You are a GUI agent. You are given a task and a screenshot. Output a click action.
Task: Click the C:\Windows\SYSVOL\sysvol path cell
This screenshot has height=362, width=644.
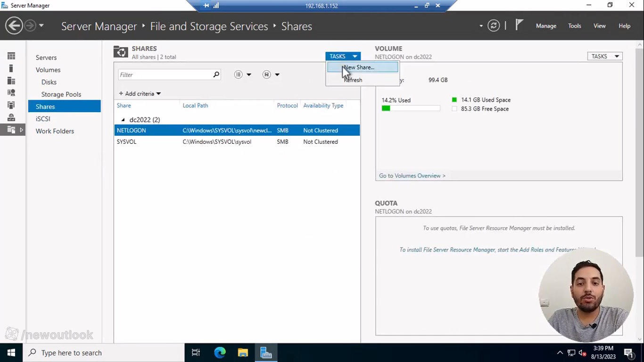coord(217,141)
